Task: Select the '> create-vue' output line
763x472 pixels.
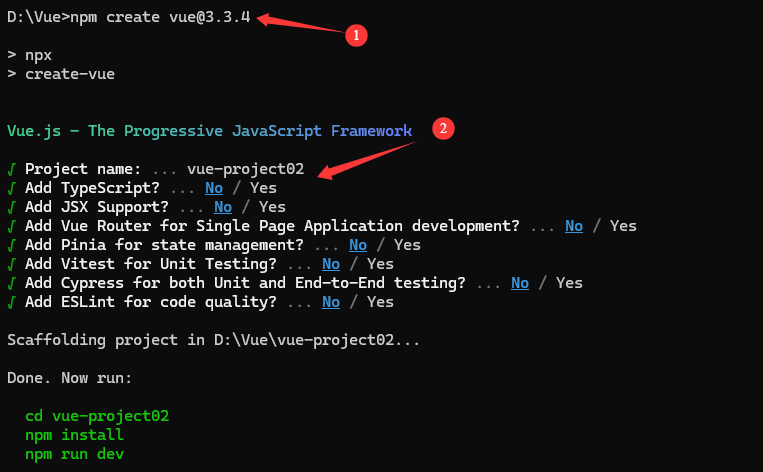Action: click(x=61, y=74)
